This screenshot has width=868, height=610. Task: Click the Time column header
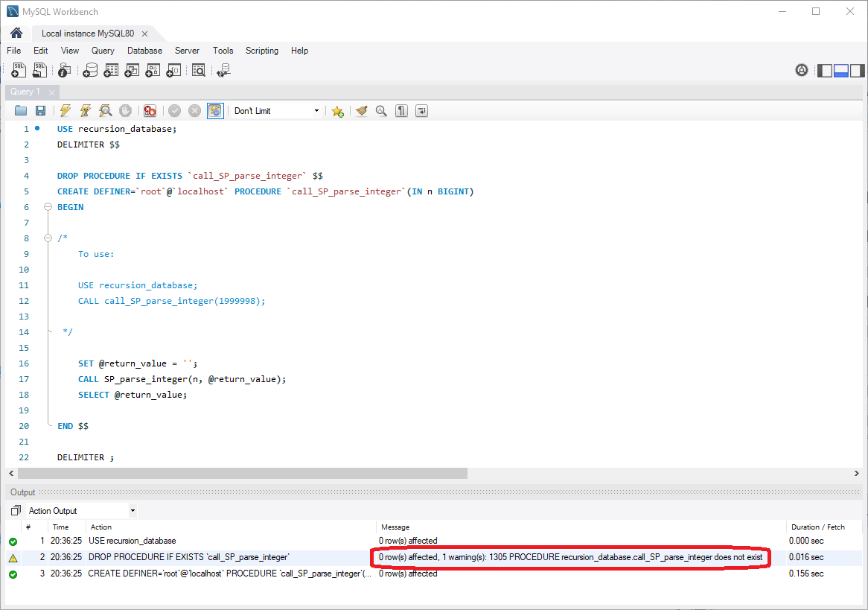pos(66,527)
